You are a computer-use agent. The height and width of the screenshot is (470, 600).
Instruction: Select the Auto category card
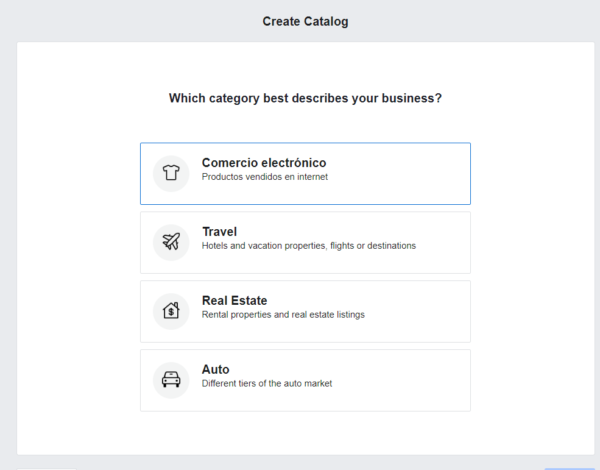pos(305,380)
